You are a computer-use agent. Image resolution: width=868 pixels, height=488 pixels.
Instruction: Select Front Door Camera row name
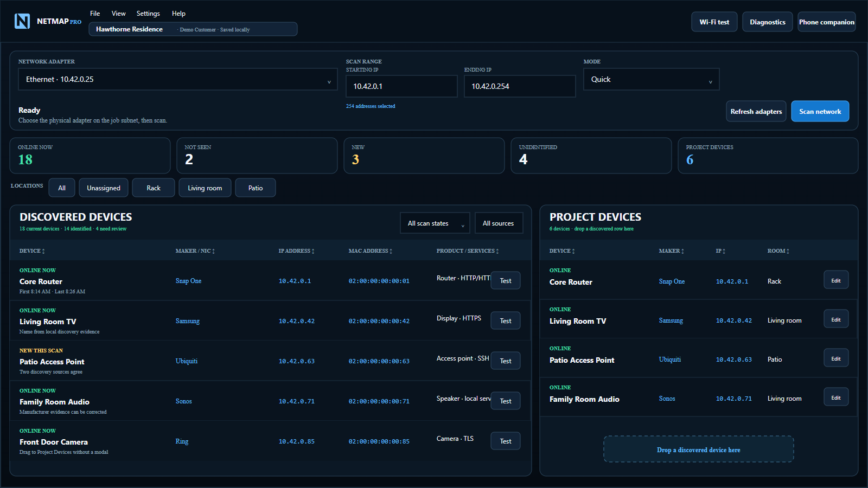pyautogui.click(x=54, y=442)
